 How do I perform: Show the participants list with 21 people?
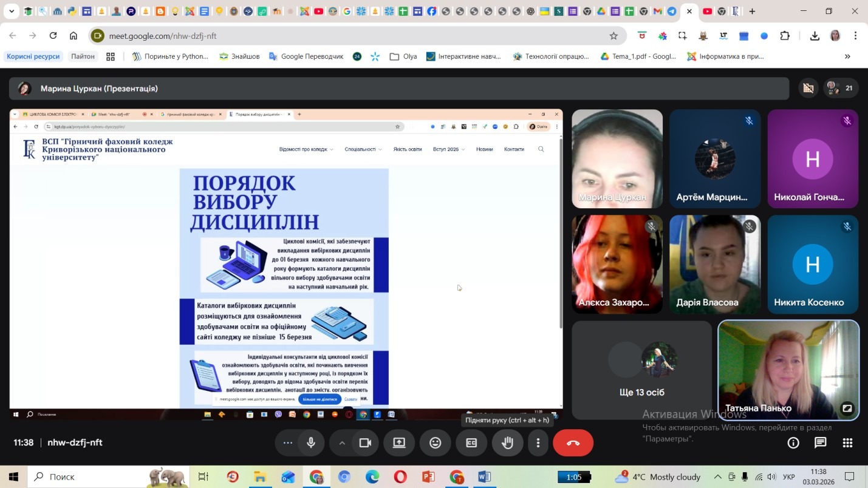tap(841, 88)
